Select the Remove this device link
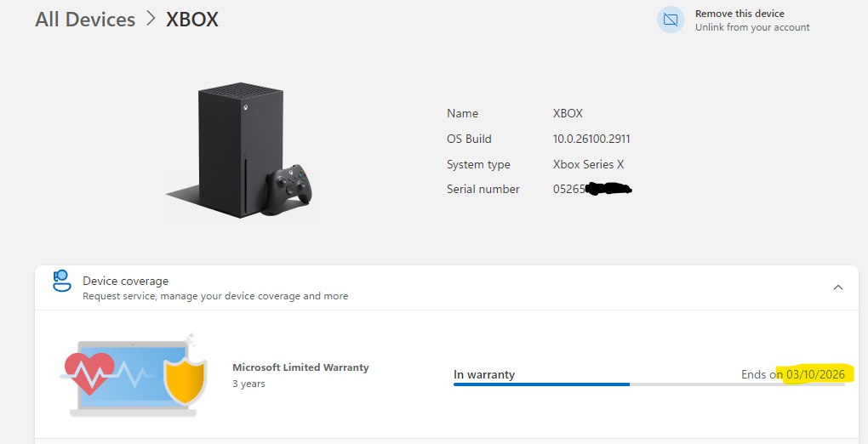 [x=740, y=14]
